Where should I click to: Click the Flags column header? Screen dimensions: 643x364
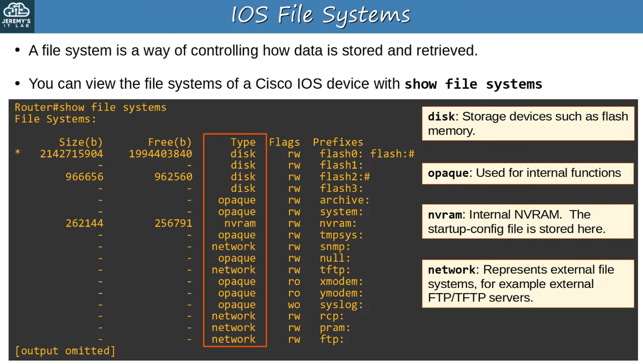(x=284, y=142)
